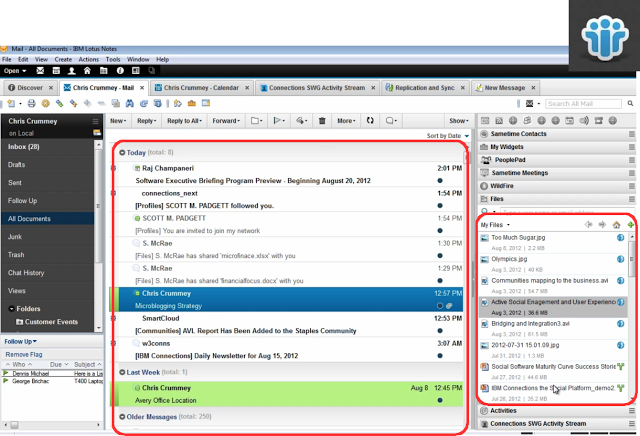
Task: Switch to the Replication and Sync tab
Action: coord(426,88)
